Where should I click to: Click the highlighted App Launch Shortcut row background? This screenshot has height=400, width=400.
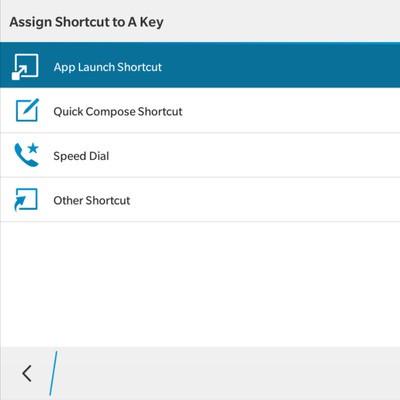tap(200, 65)
